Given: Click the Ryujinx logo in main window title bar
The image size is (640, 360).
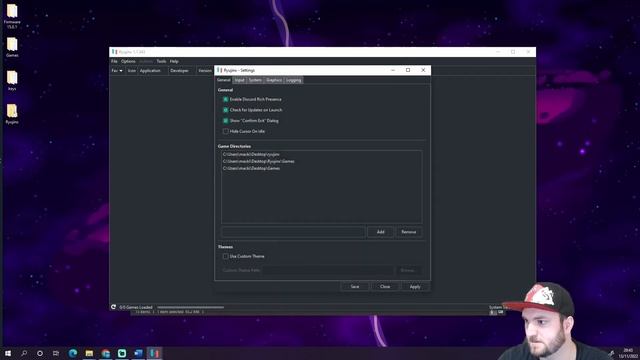Looking at the screenshot, I should [x=115, y=52].
